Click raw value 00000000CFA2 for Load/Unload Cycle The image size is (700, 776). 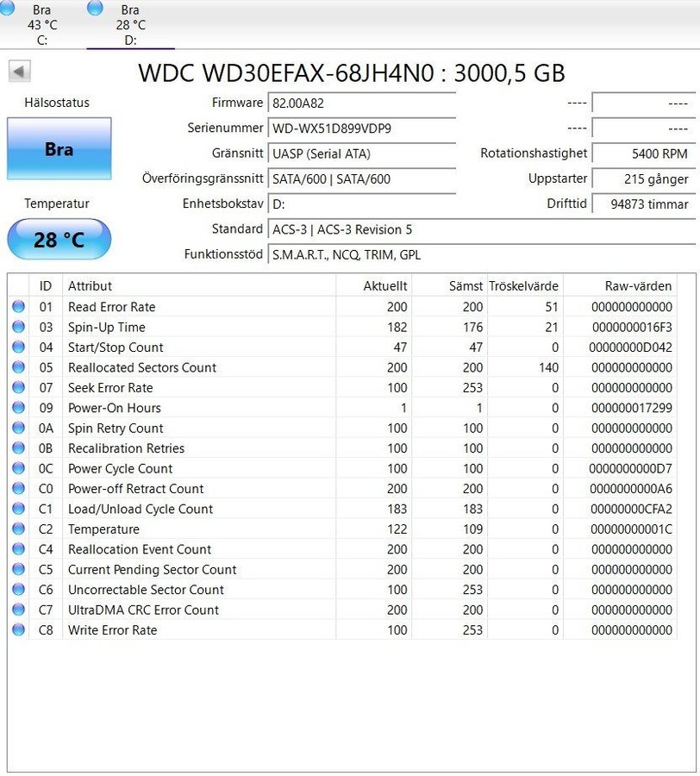pyautogui.click(x=632, y=509)
